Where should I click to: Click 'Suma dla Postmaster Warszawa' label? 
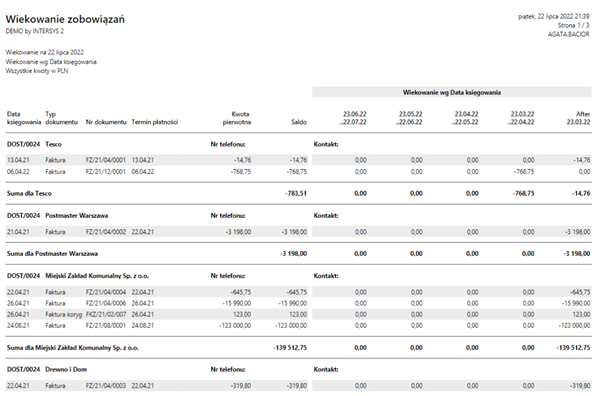click(x=52, y=254)
